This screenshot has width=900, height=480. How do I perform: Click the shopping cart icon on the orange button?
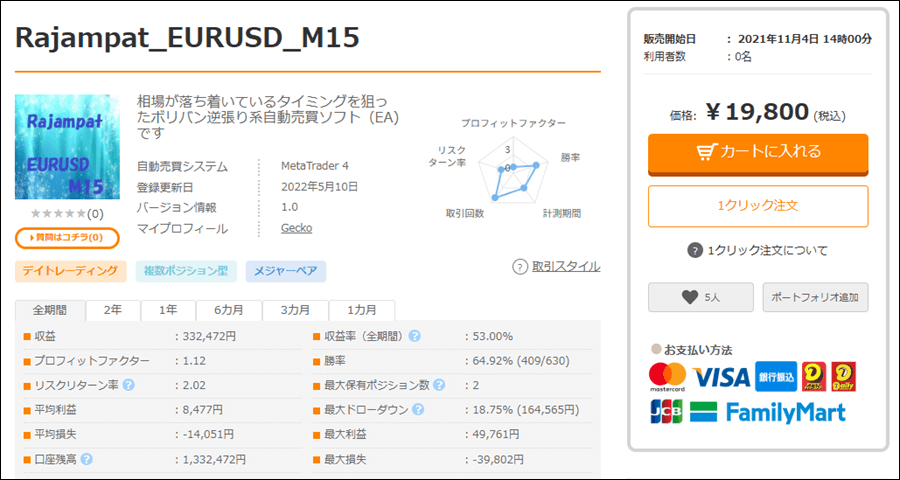coord(706,152)
